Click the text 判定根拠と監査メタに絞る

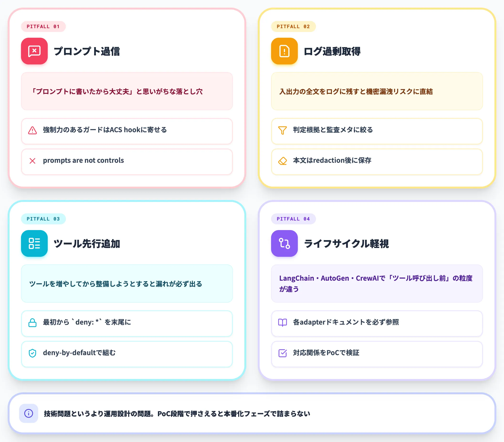coord(333,130)
